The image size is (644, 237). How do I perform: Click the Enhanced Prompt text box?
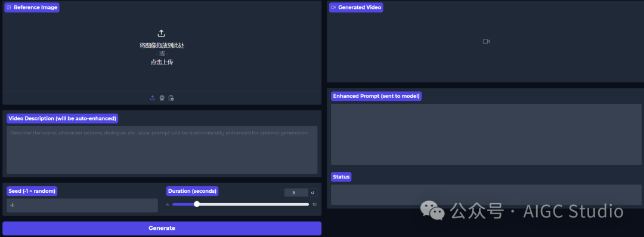[x=487, y=134]
